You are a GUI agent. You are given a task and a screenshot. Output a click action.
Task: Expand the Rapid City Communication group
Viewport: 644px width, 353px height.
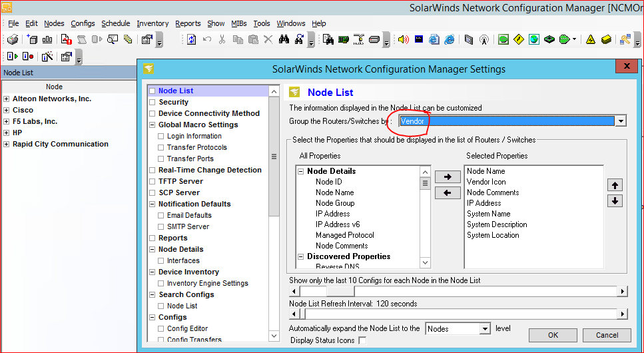[6, 145]
